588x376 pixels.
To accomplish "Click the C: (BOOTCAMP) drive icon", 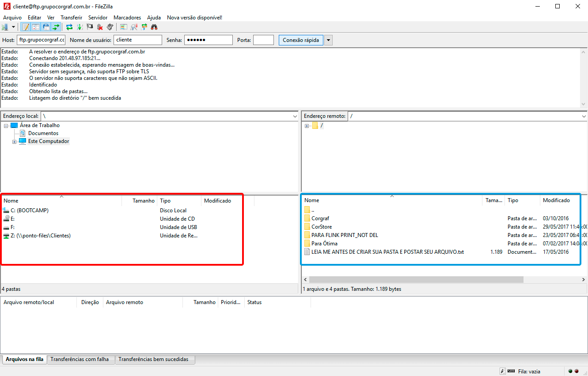I will (6, 211).
